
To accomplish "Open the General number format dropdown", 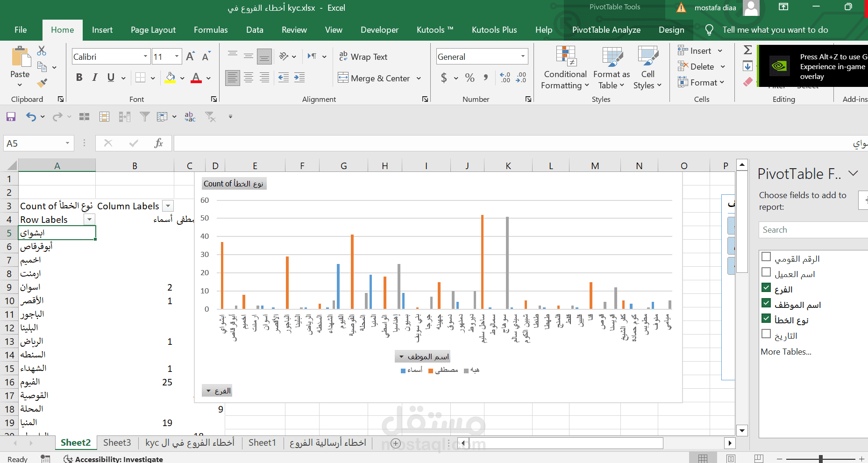I will pos(523,57).
